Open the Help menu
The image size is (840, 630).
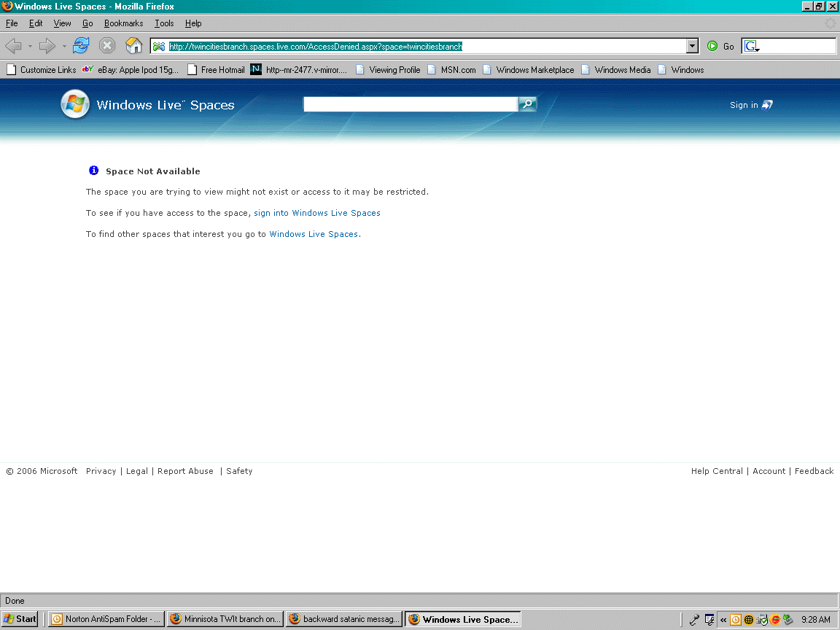tap(193, 23)
